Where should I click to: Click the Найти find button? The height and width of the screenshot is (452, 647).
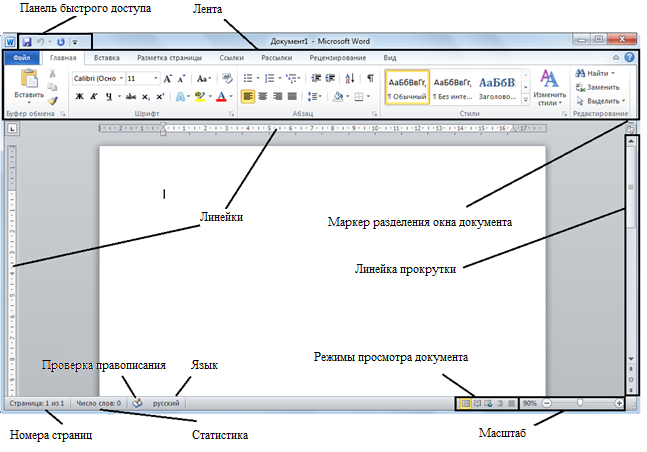(595, 73)
